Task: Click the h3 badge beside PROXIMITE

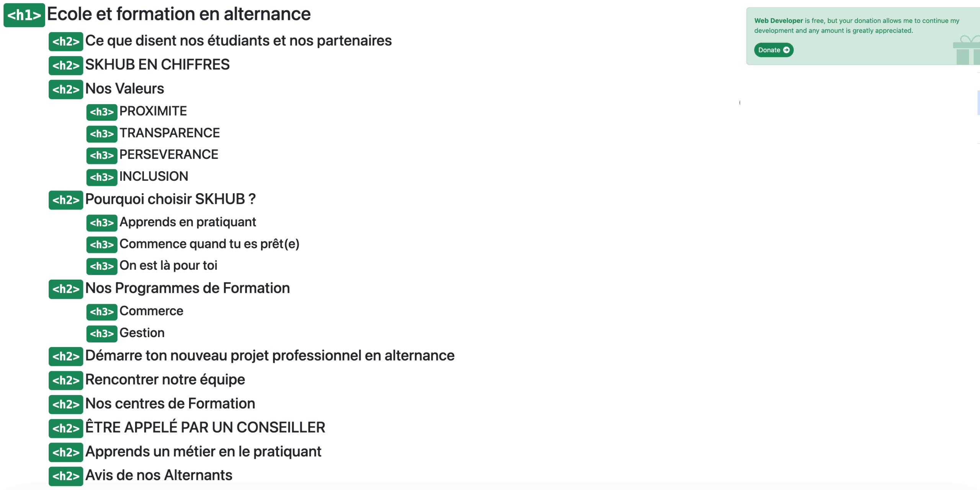Action: (x=102, y=112)
